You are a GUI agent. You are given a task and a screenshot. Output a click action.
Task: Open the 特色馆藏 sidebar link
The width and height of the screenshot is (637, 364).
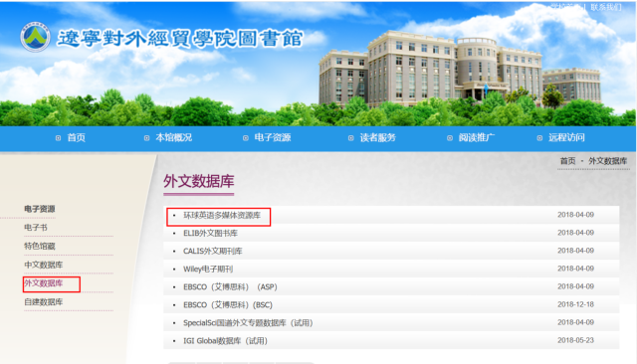click(x=40, y=247)
